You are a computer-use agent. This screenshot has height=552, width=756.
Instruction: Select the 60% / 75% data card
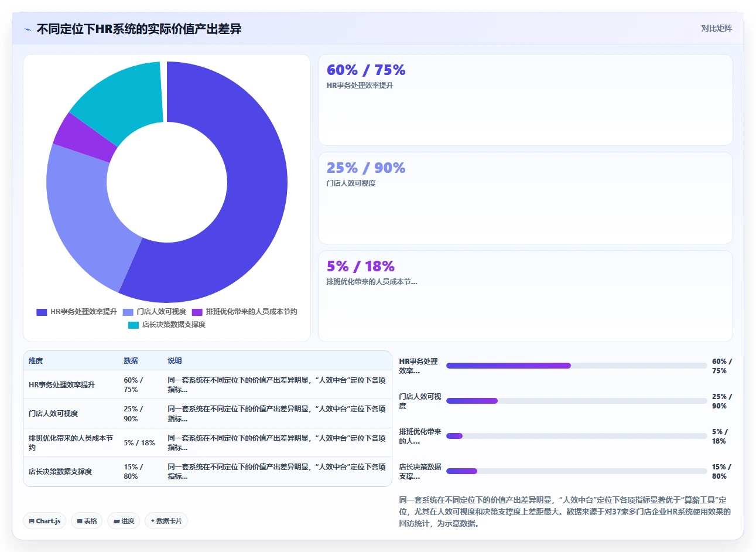pos(525,100)
